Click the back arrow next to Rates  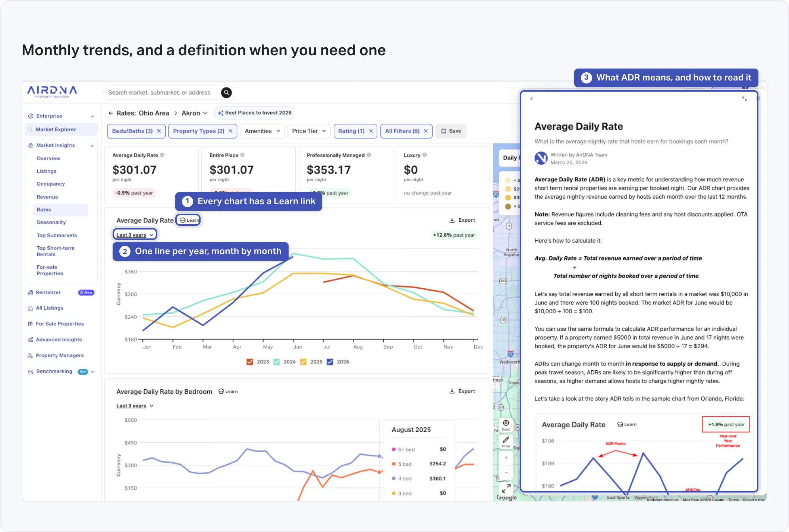coord(110,113)
